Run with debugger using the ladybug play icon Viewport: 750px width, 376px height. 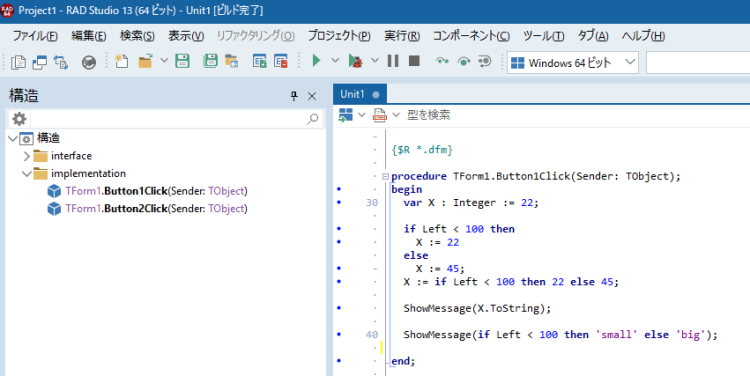pos(355,61)
